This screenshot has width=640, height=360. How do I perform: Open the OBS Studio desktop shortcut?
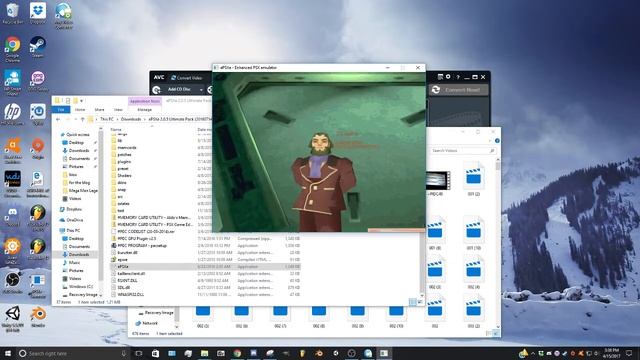12,282
